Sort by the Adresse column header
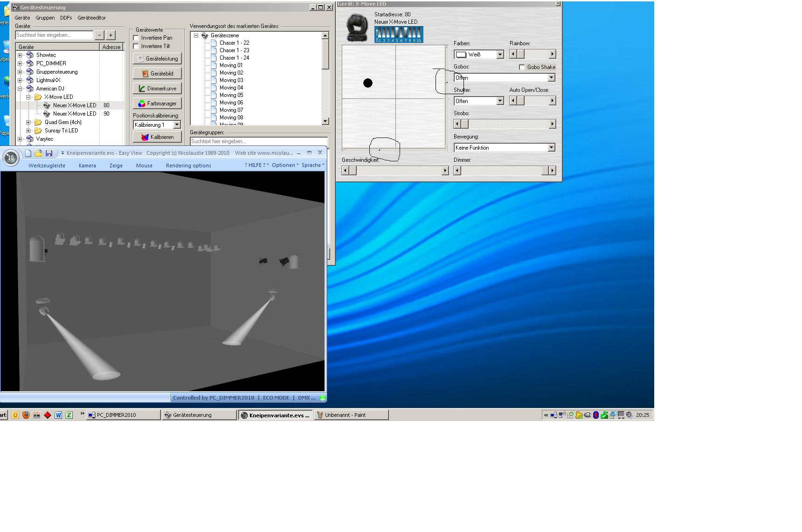The height and width of the screenshot is (532, 802). pos(111,47)
